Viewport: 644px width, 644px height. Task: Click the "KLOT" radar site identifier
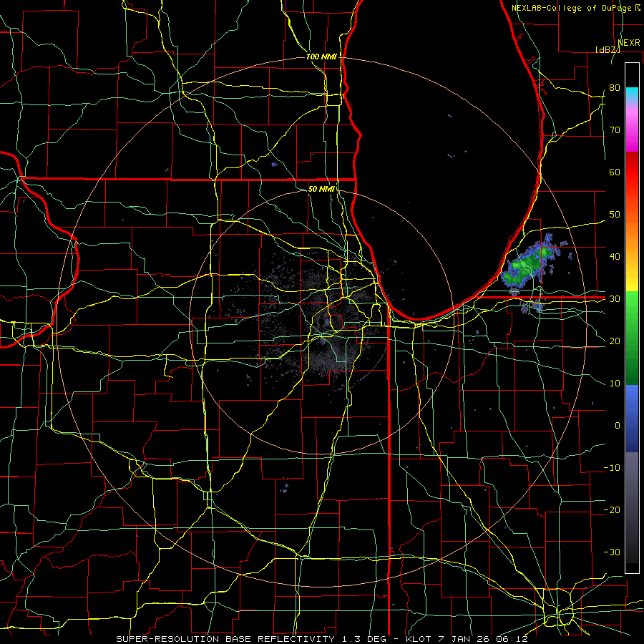click(419, 639)
